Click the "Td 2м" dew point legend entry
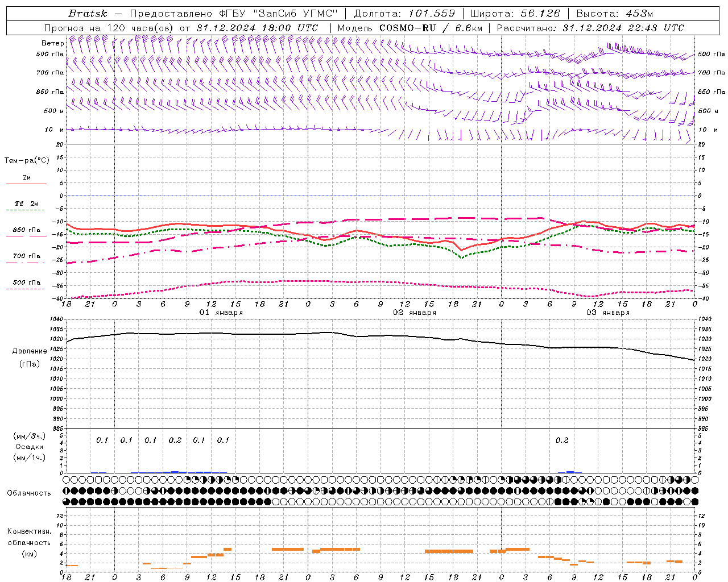Image resolution: width=728 pixels, height=582 pixels. pos(27,203)
